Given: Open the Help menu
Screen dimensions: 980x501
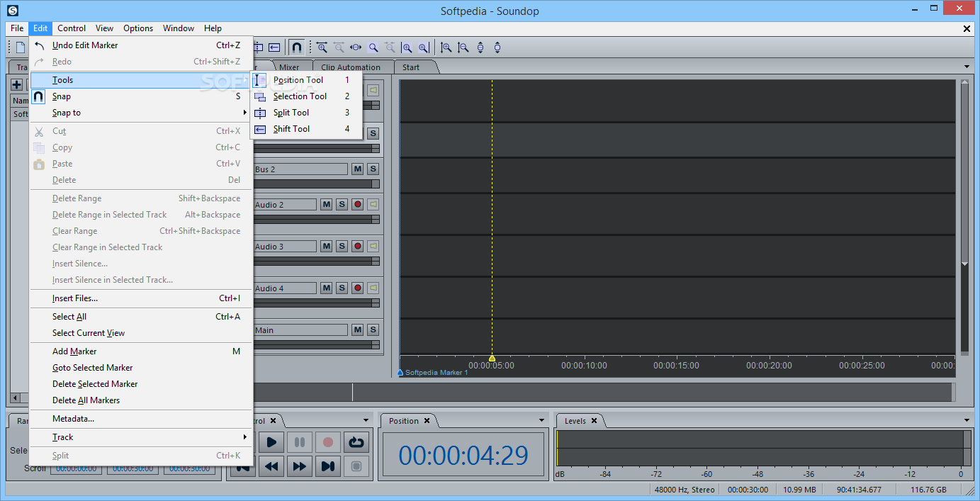Looking at the screenshot, I should (213, 28).
